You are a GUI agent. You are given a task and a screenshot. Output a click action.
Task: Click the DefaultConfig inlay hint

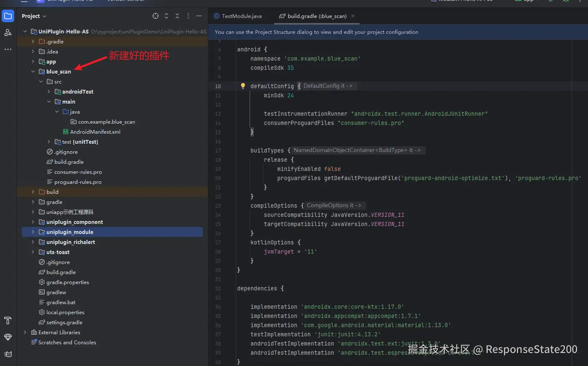click(328, 86)
